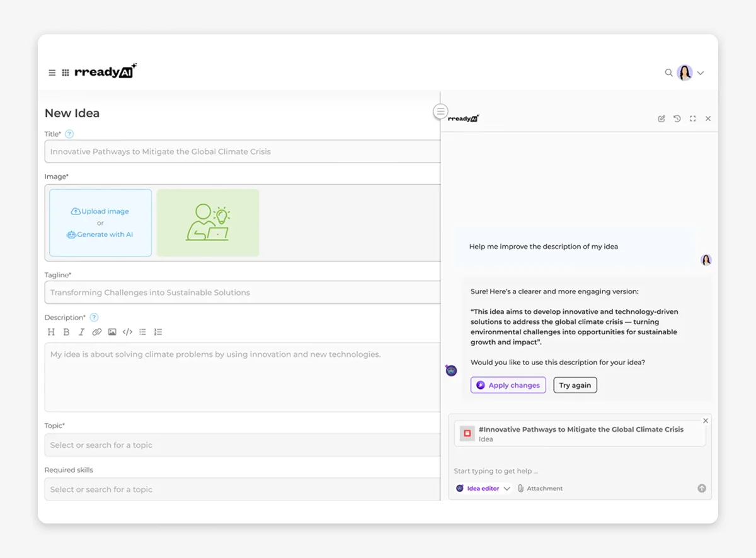The height and width of the screenshot is (558, 756).
Task: Open the Topic select dropdown
Action: pyautogui.click(x=242, y=445)
